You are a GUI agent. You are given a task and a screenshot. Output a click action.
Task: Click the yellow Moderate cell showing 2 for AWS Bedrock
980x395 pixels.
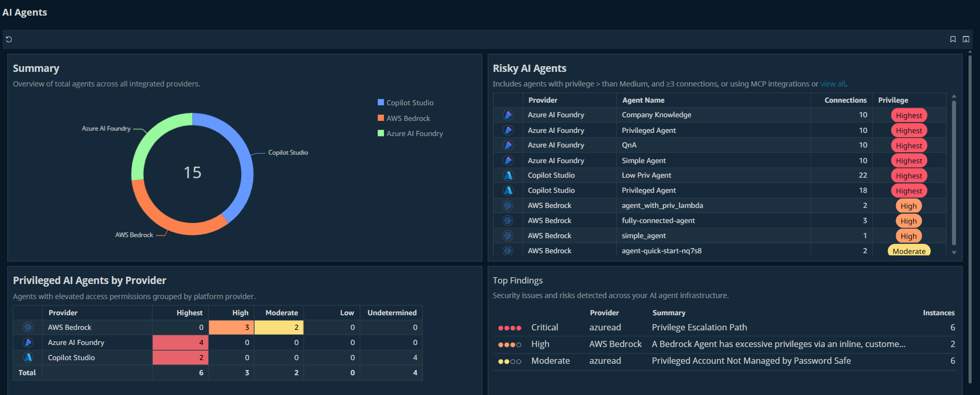tap(279, 327)
